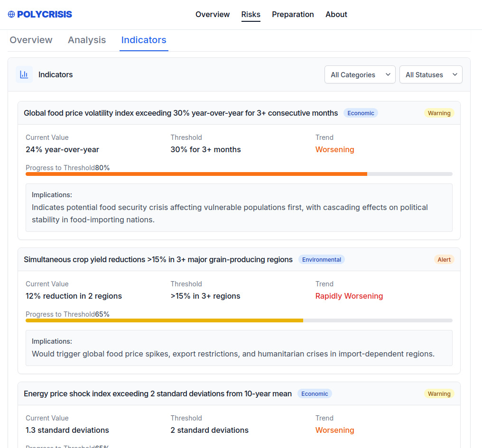Expand the All Statuses dropdown
This screenshot has height=448, width=482.
[430, 74]
